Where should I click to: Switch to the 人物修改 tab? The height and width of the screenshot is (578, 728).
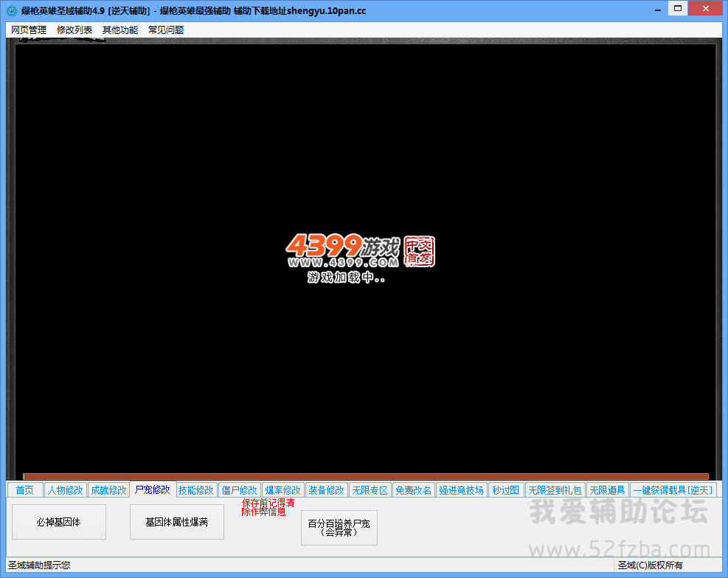tap(66, 490)
